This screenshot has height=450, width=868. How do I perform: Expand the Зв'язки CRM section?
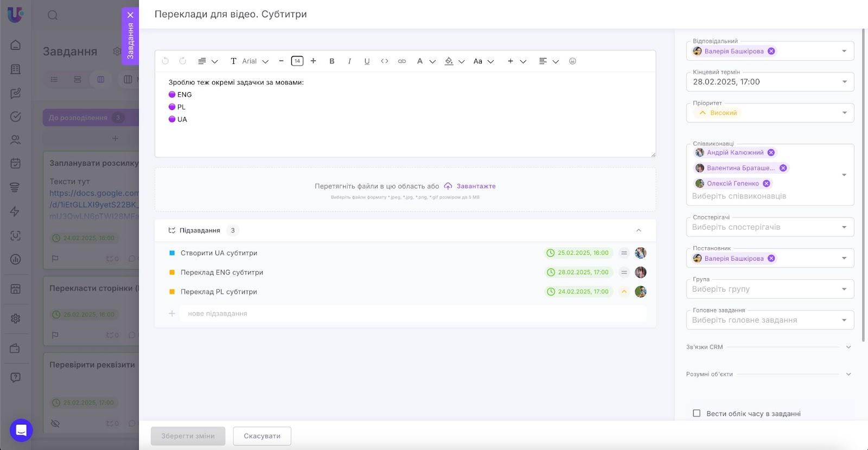coord(848,347)
